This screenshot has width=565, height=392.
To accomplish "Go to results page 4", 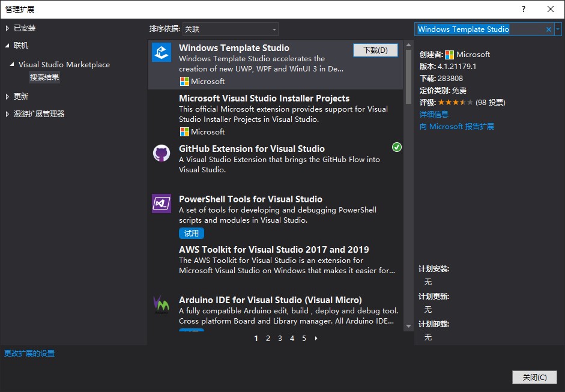I will point(292,339).
